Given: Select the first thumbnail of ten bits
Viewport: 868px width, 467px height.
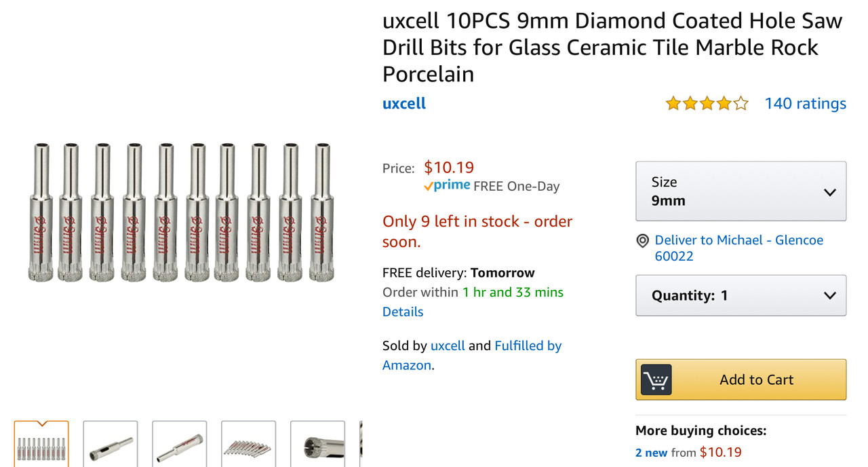Looking at the screenshot, I should click(x=41, y=445).
